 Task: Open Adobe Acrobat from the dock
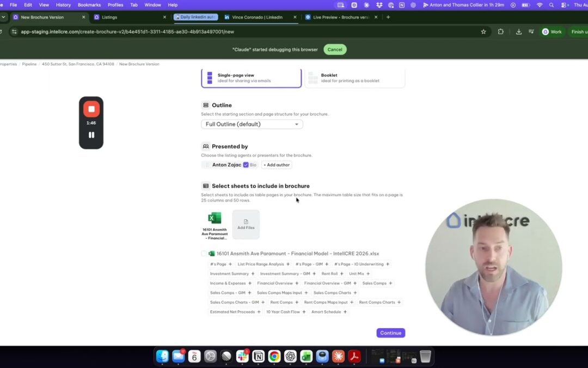tap(354, 356)
